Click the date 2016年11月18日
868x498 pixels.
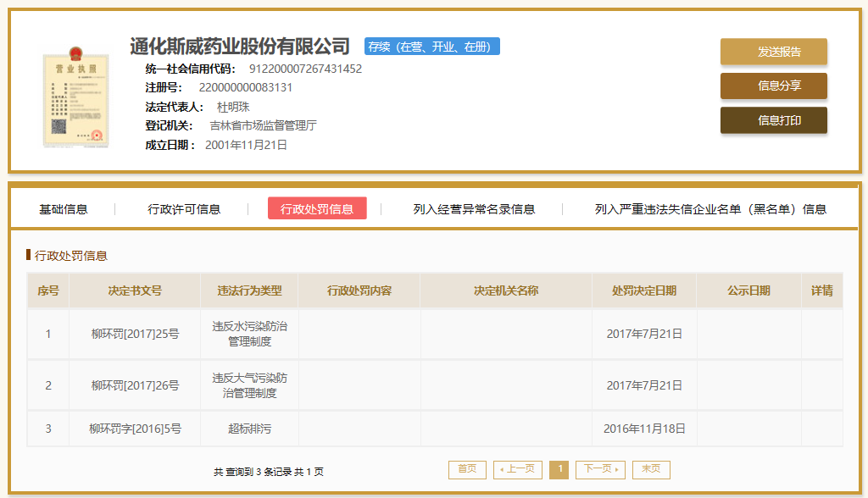point(644,429)
